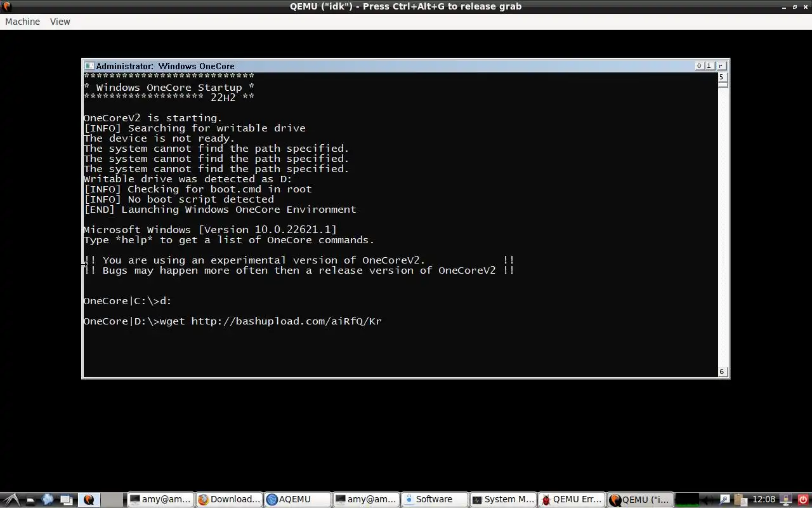Click 'Type *help*' instruction line

click(229, 240)
